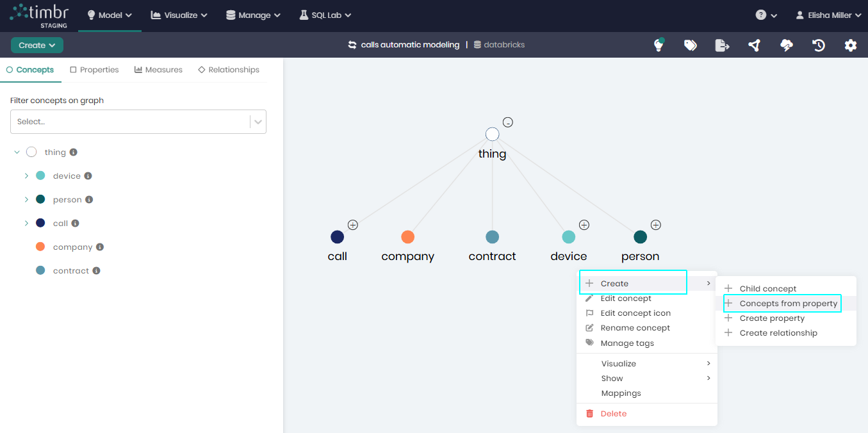Choose Rename concept from context menu
Image resolution: width=868 pixels, height=433 pixels.
click(635, 328)
